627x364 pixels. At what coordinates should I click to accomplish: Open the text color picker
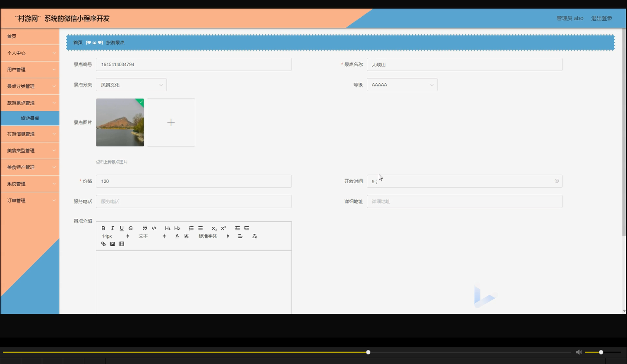(177, 236)
